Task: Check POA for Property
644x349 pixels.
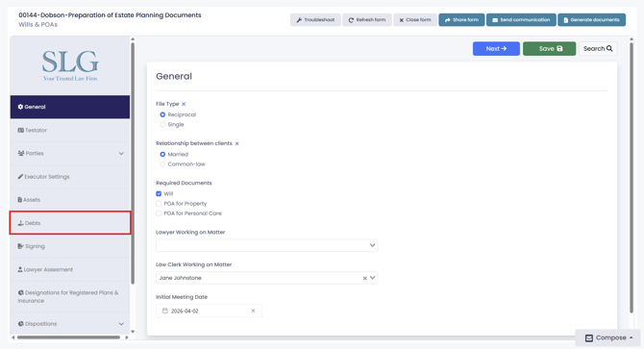Action: pos(159,204)
